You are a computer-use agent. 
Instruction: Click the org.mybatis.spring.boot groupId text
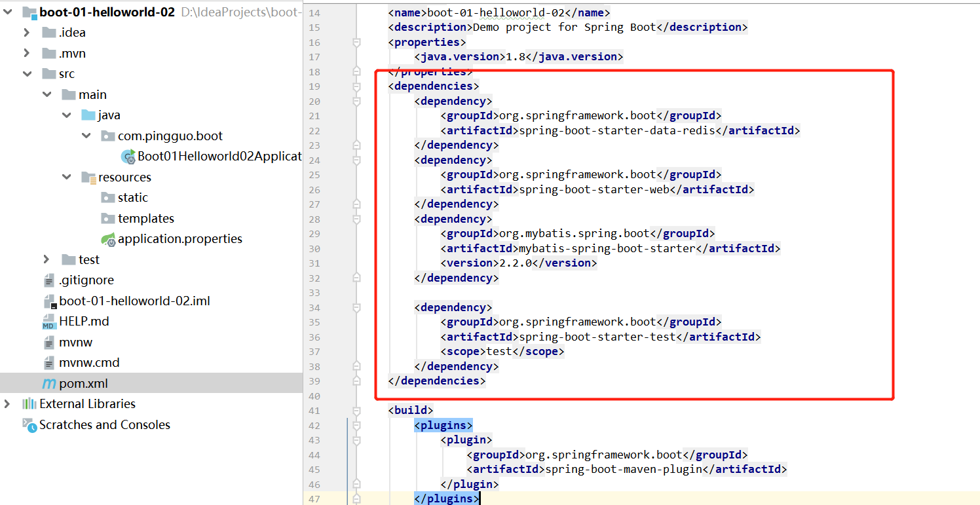tap(574, 233)
